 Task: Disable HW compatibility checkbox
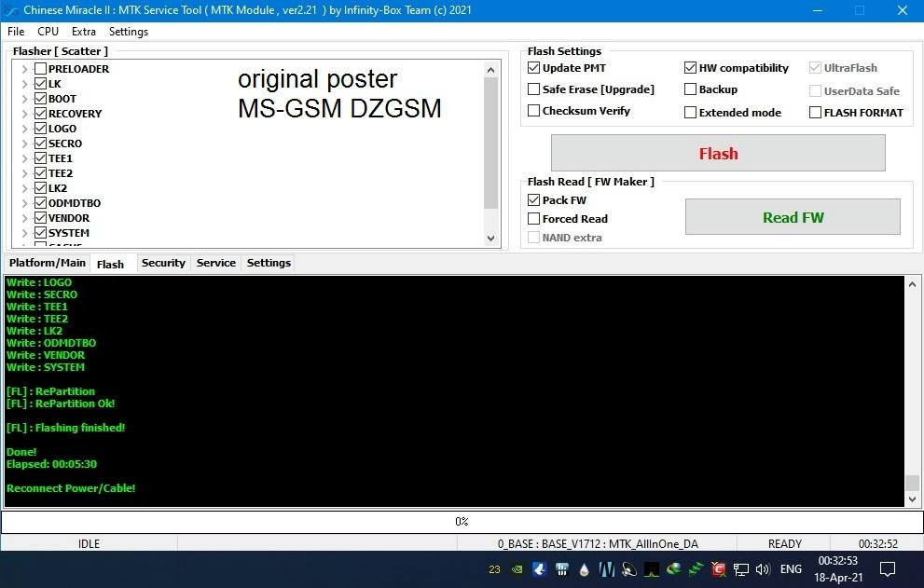click(690, 68)
